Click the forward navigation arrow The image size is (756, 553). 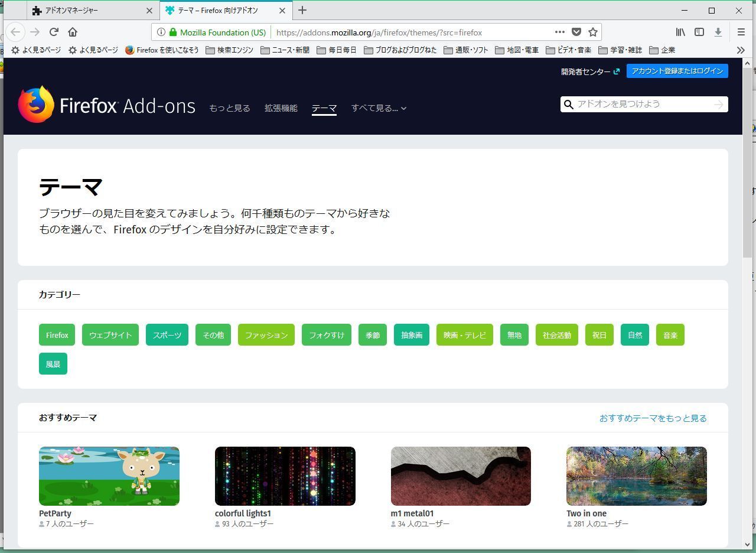[x=35, y=32]
